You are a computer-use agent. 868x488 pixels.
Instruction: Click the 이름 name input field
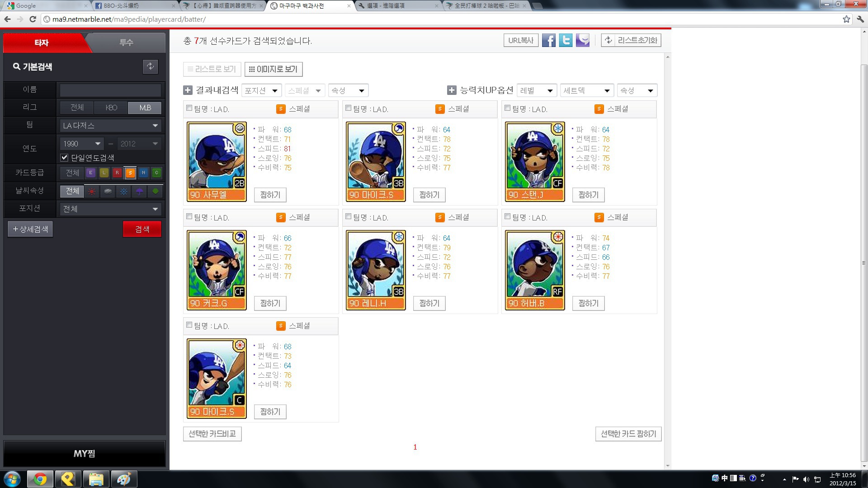(110, 89)
